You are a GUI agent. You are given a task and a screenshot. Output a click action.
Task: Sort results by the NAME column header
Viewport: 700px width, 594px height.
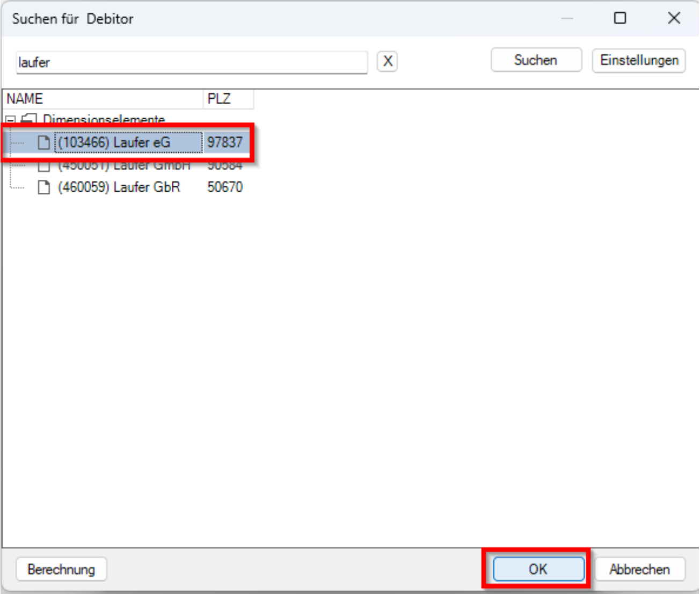tap(104, 99)
